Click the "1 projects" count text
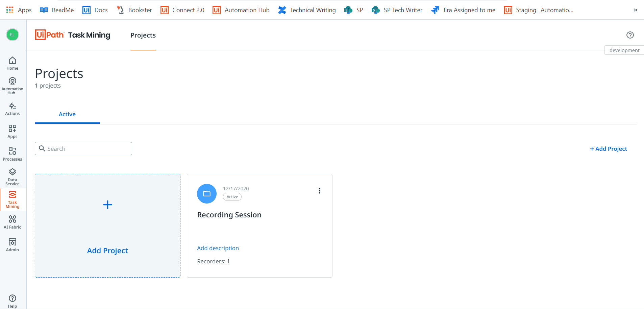This screenshot has width=644, height=309. (x=48, y=86)
